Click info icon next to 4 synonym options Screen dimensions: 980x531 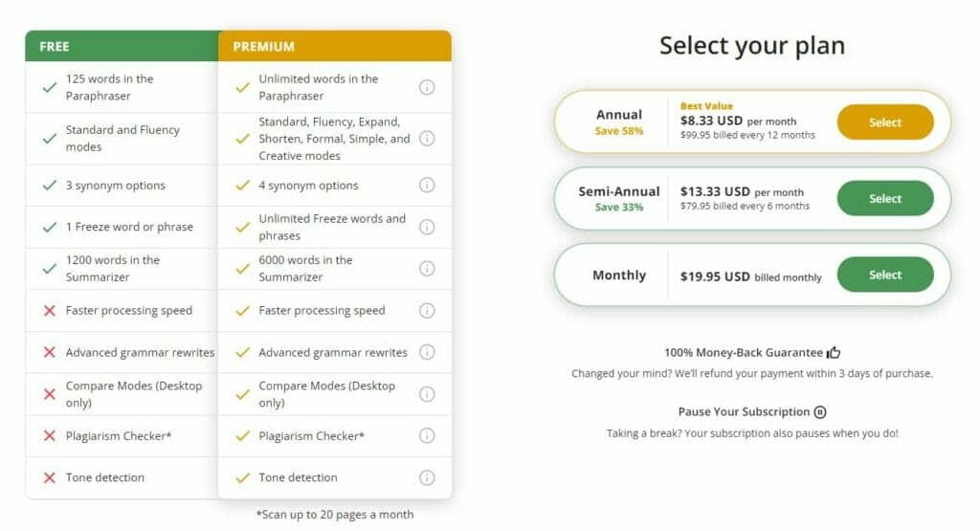(427, 185)
